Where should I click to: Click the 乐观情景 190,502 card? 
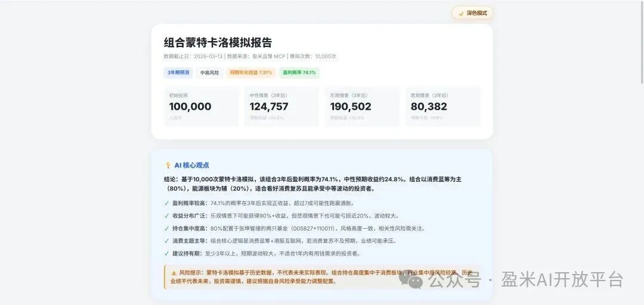tap(363, 106)
